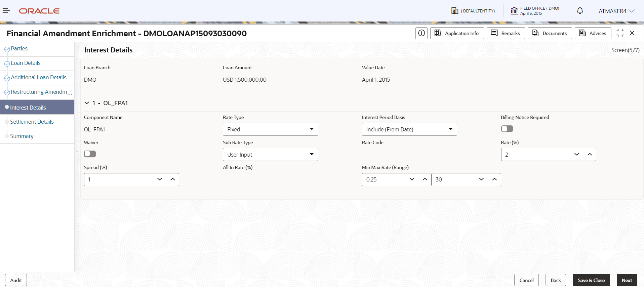Image resolution: width=644 pixels, height=287 pixels.
Task: Open the hamburger navigation menu
Action: (6, 11)
